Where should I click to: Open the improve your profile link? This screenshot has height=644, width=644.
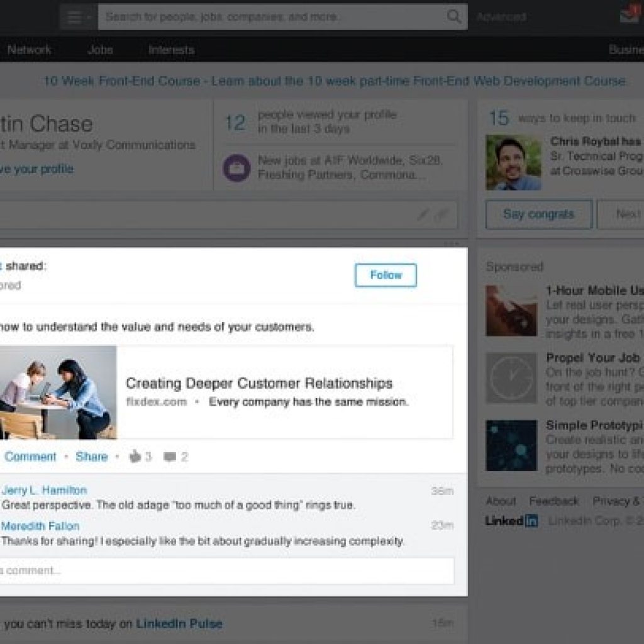coord(37,169)
